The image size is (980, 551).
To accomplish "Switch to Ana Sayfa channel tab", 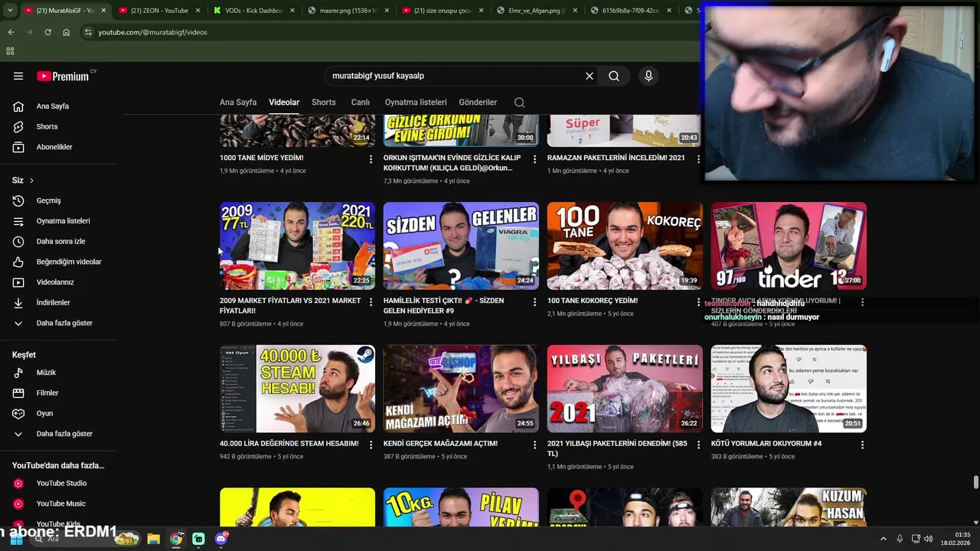I will pos(238,103).
